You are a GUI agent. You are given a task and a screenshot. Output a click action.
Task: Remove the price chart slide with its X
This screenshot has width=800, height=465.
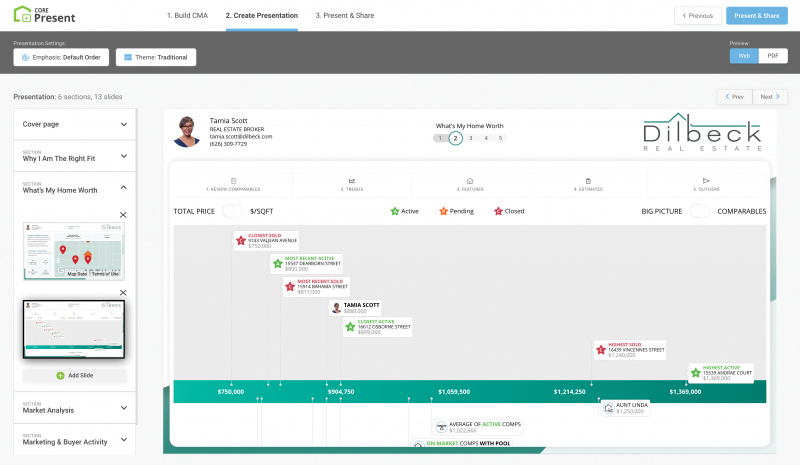point(123,292)
